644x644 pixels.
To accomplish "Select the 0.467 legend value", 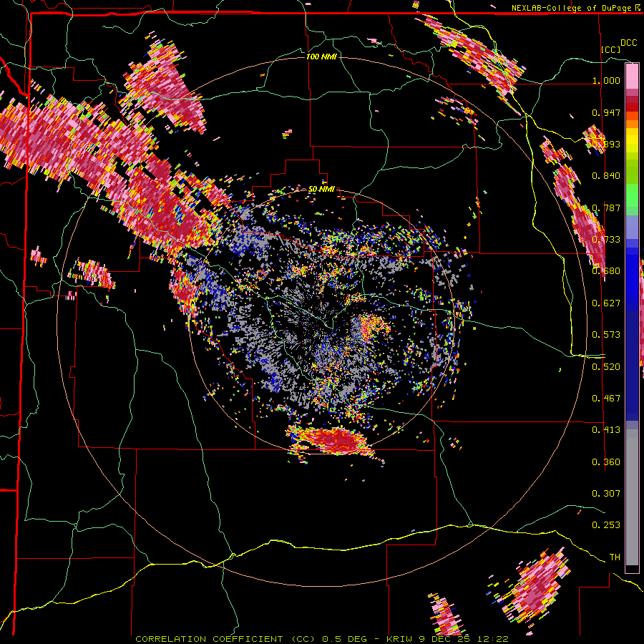I will pyautogui.click(x=606, y=399).
